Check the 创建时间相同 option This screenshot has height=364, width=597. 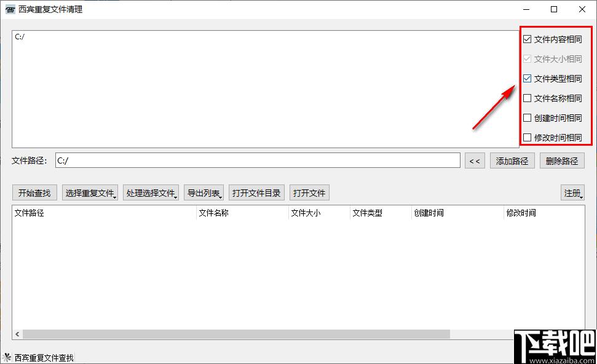pos(528,118)
